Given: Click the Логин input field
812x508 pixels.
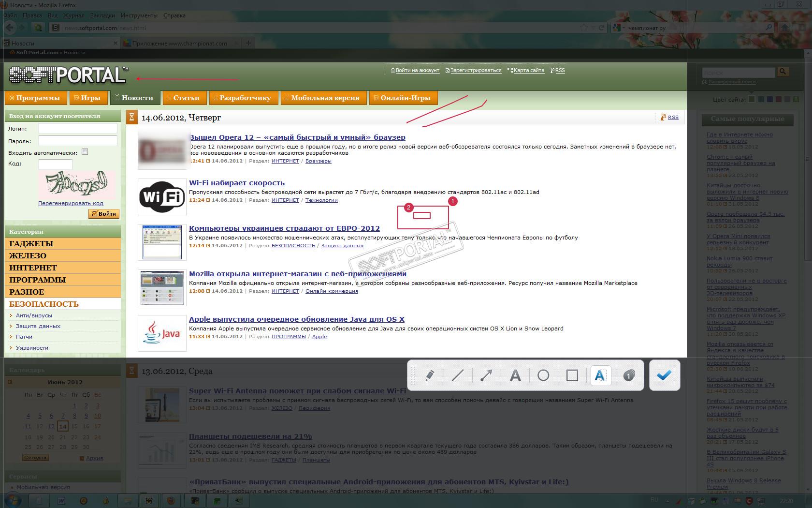Looking at the screenshot, I should pos(78,128).
